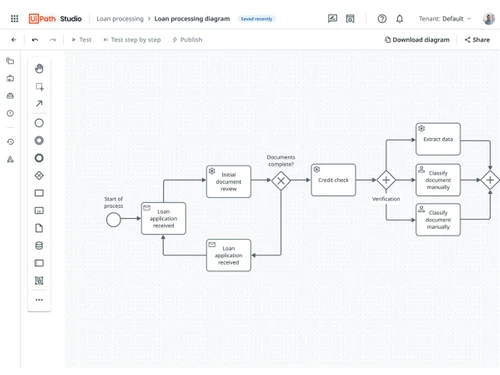Open the second left sidebar panel icon
The height and width of the screenshot is (375, 500).
pyautogui.click(x=10, y=78)
